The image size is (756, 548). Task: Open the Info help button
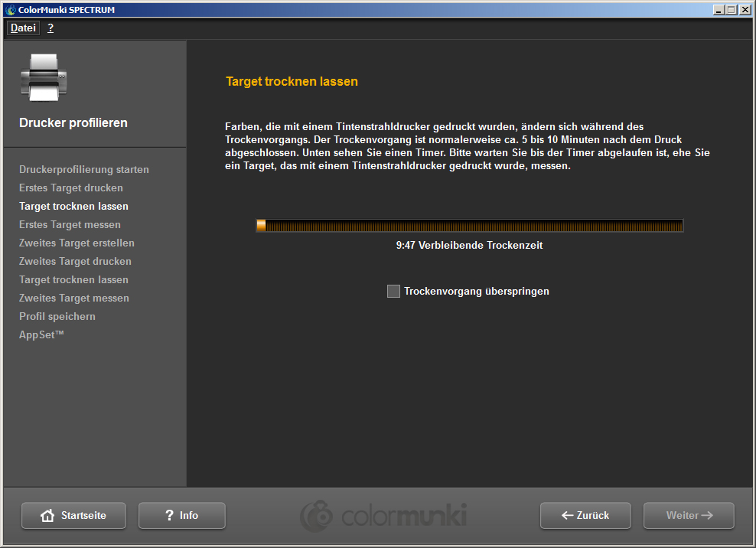point(182,515)
